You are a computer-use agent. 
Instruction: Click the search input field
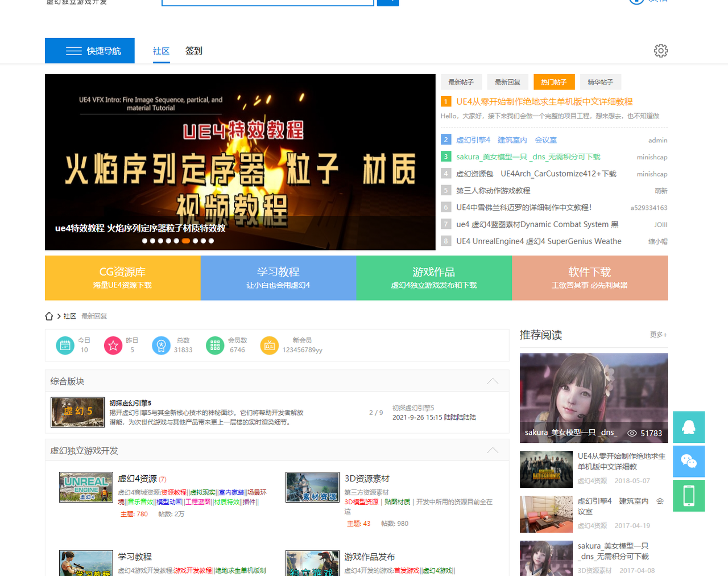(268, 2)
